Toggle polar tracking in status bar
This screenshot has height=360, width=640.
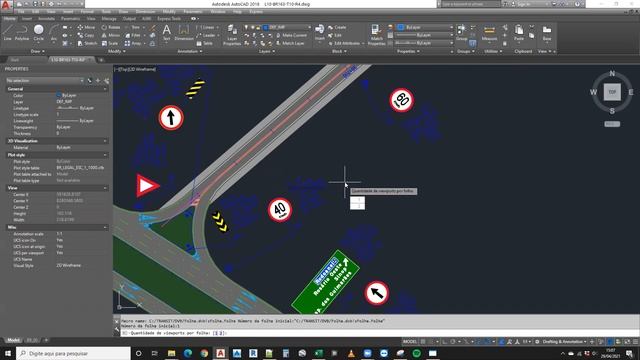point(453,342)
